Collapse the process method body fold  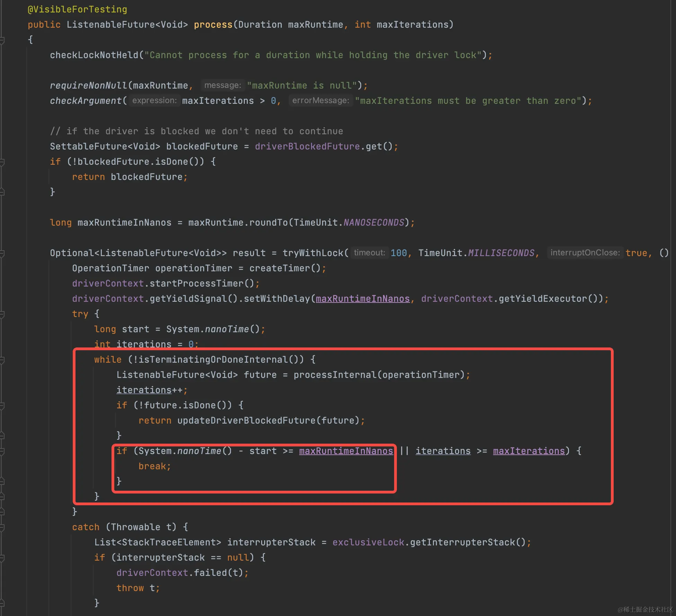(x=2, y=40)
